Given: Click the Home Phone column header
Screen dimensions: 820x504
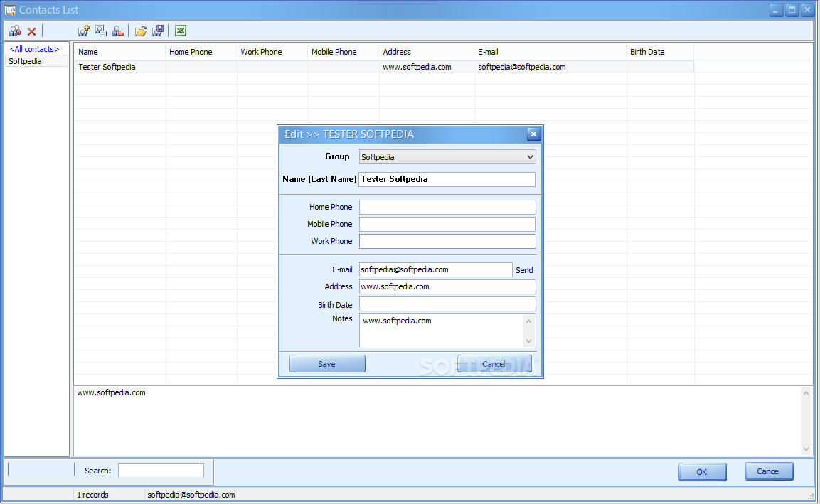Looking at the screenshot, I should 201,52.
